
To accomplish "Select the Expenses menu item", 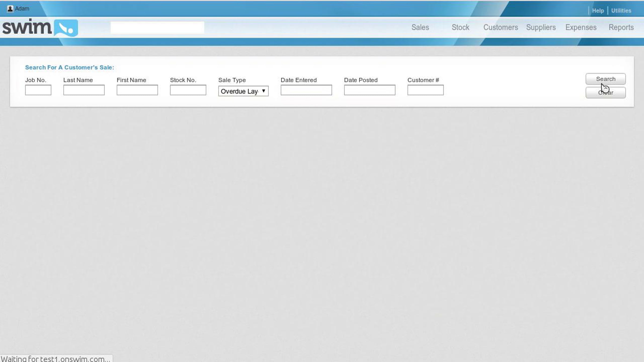I will [x=581, y=27].
